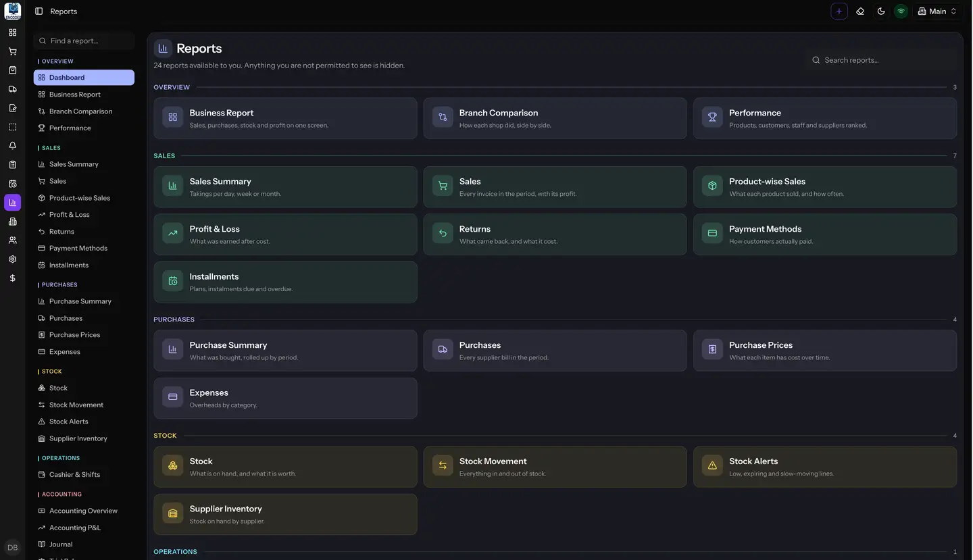Click the cube icon on Product-wise Sales card

[712, 186]
